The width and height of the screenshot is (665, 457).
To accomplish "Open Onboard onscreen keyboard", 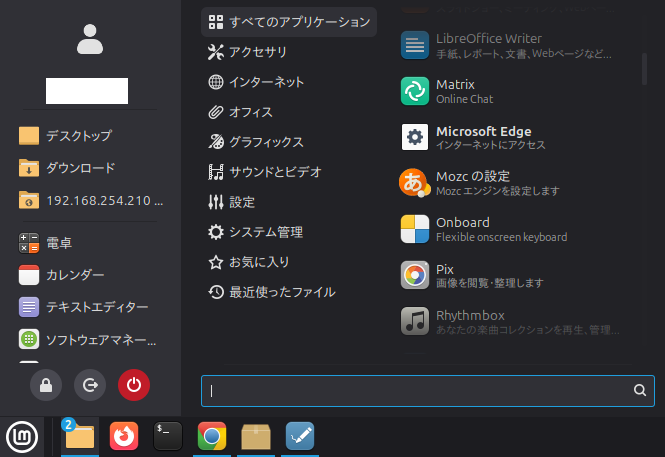I will coord(462,229).
